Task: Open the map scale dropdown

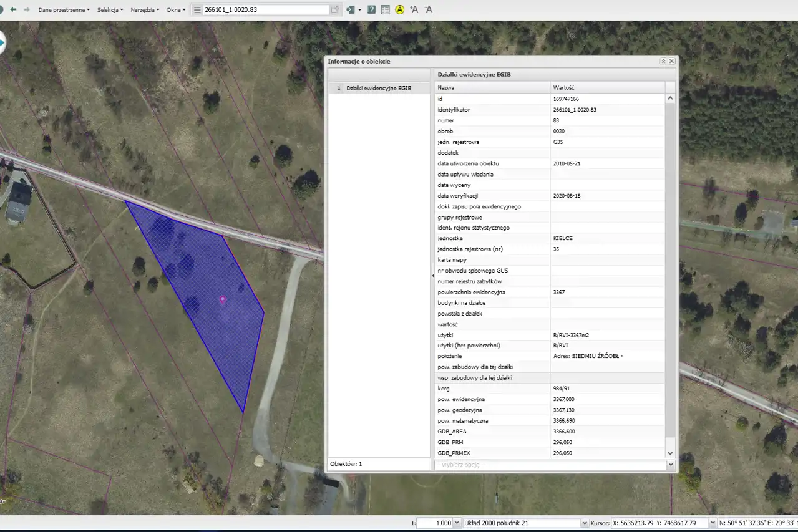Action: (x=457, y=523)
